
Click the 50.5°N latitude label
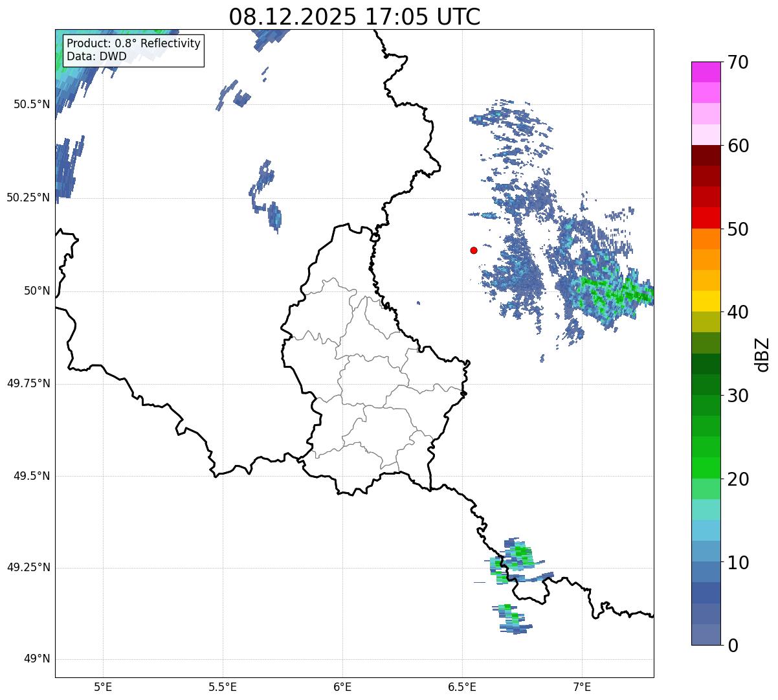32,104
